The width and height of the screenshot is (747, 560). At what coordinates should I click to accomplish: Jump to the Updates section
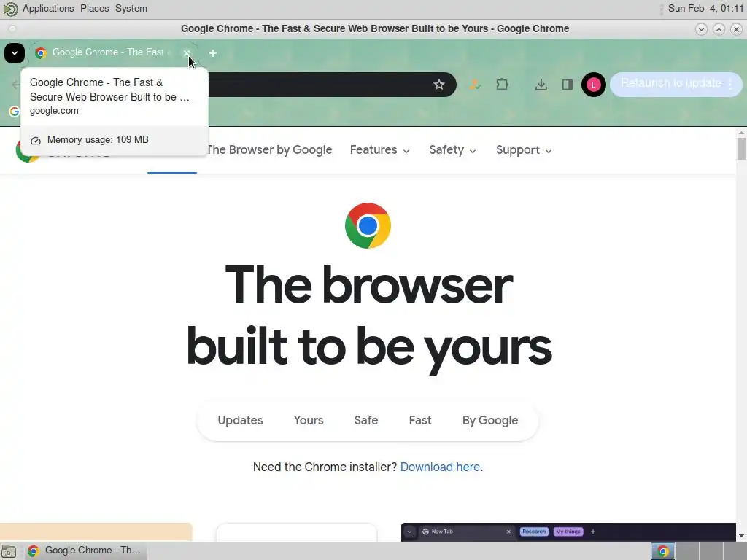click(240, 421)
